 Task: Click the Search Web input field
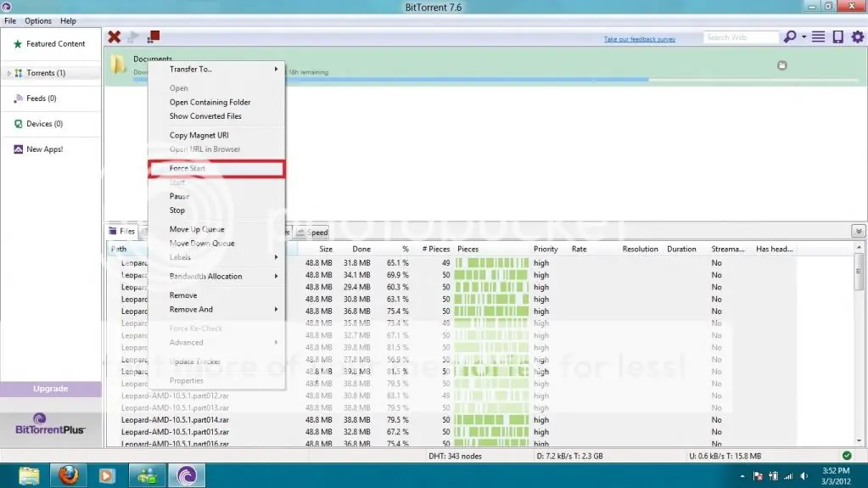tap(741, 37)
